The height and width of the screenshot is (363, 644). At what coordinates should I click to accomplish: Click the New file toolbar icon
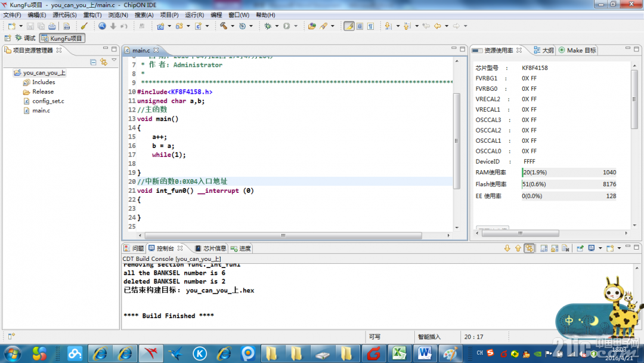[x=11, y=26]
